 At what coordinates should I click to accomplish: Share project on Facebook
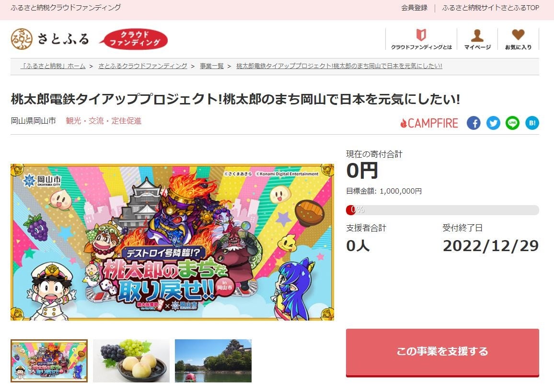pos(473,123)
